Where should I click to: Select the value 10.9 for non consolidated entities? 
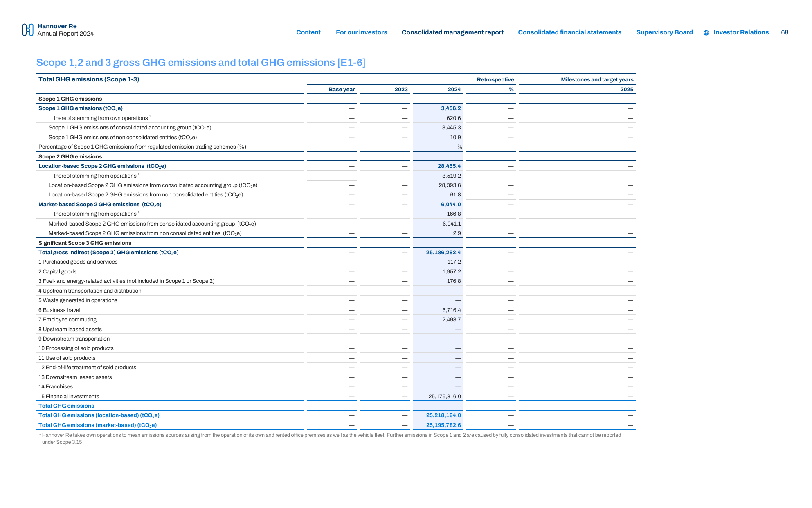(x=455, y=138)
